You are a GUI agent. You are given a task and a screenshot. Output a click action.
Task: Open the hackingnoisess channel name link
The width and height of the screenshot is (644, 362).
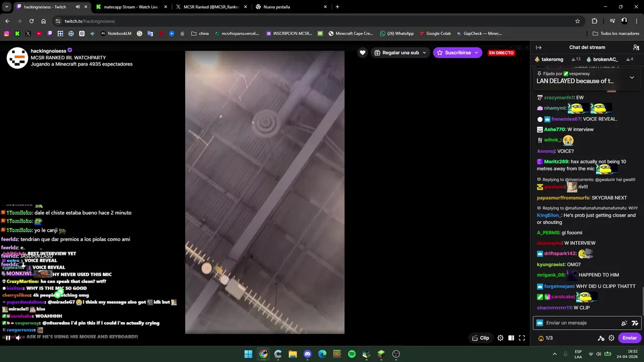[x=48, y=51]
